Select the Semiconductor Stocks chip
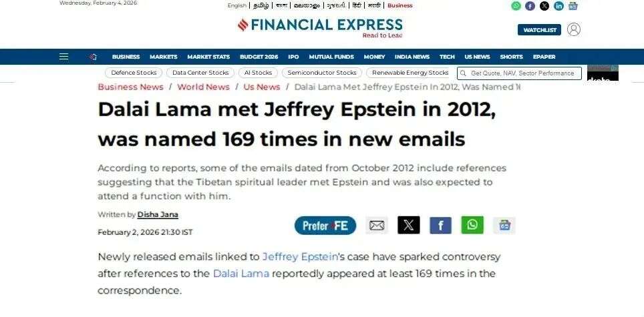The image size is (644, 317). coord(321,73)
